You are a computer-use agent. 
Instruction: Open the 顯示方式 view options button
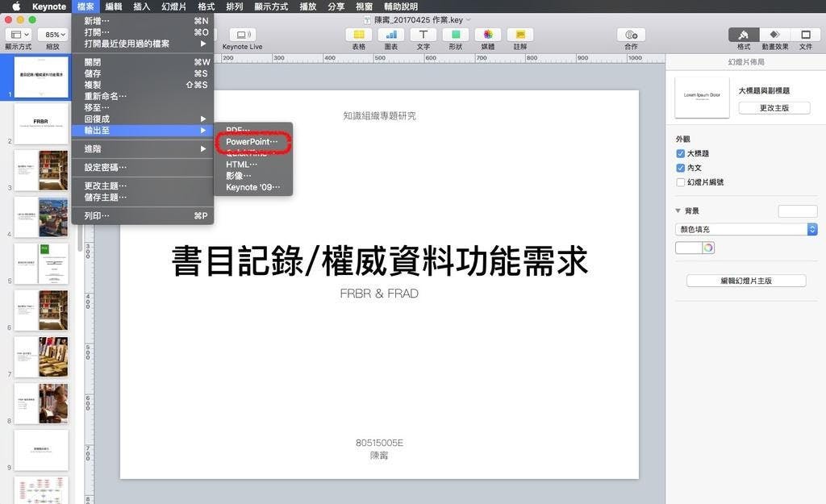pos(19,35)
